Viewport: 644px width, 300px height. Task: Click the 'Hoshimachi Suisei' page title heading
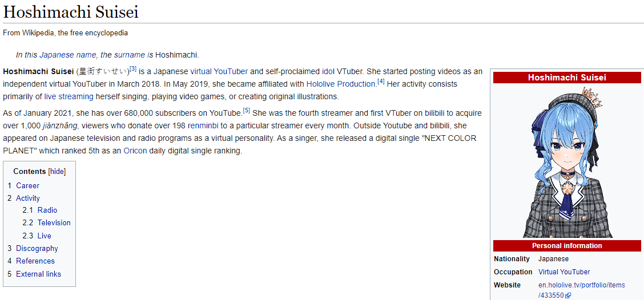(71, 12)
